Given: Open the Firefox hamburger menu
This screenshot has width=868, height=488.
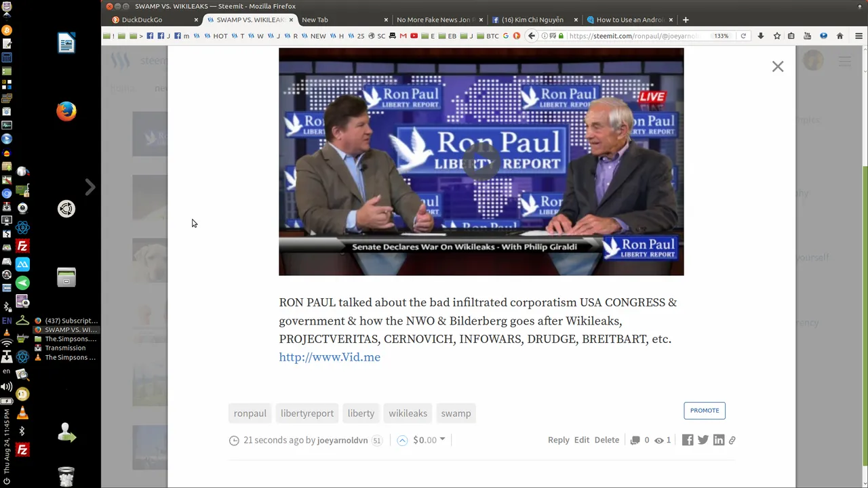Looking at the screenshot, I should coord(859,36).
